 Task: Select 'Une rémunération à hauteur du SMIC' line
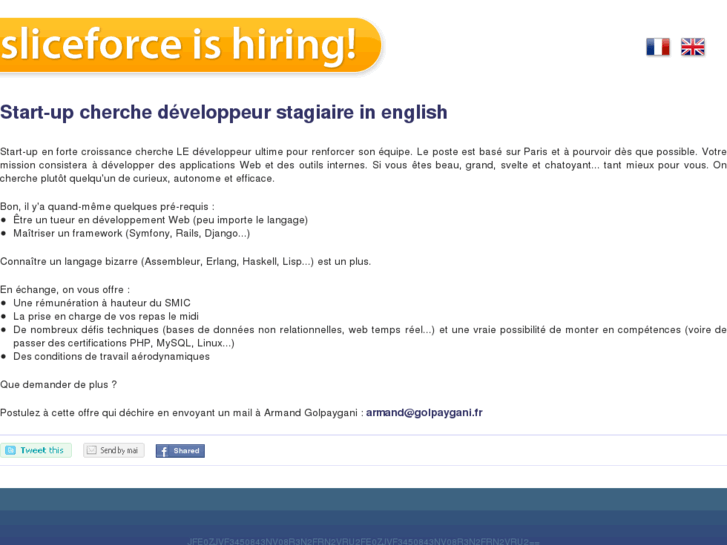pos(102,303)
